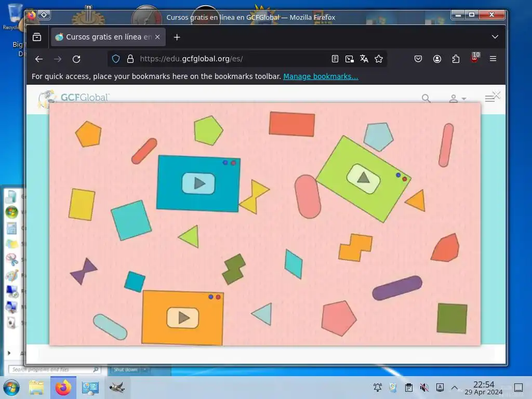Expand the list all tabs dropdown

(495, 37)
